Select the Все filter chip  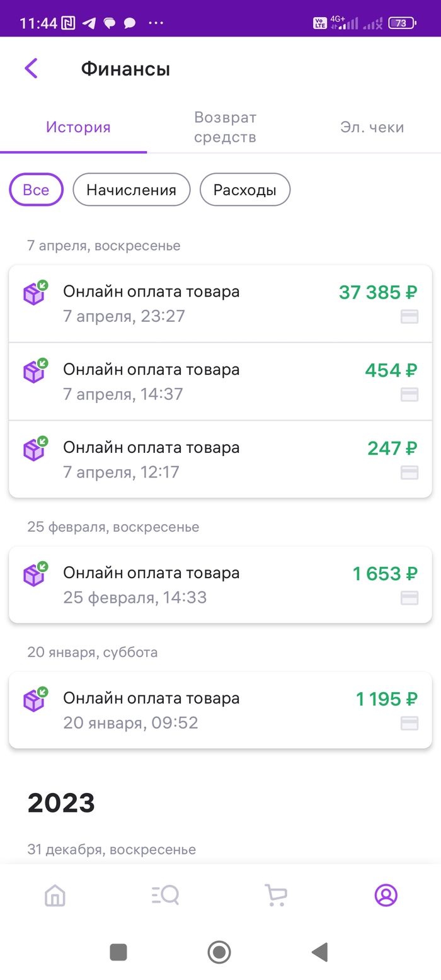pos(36,190)
